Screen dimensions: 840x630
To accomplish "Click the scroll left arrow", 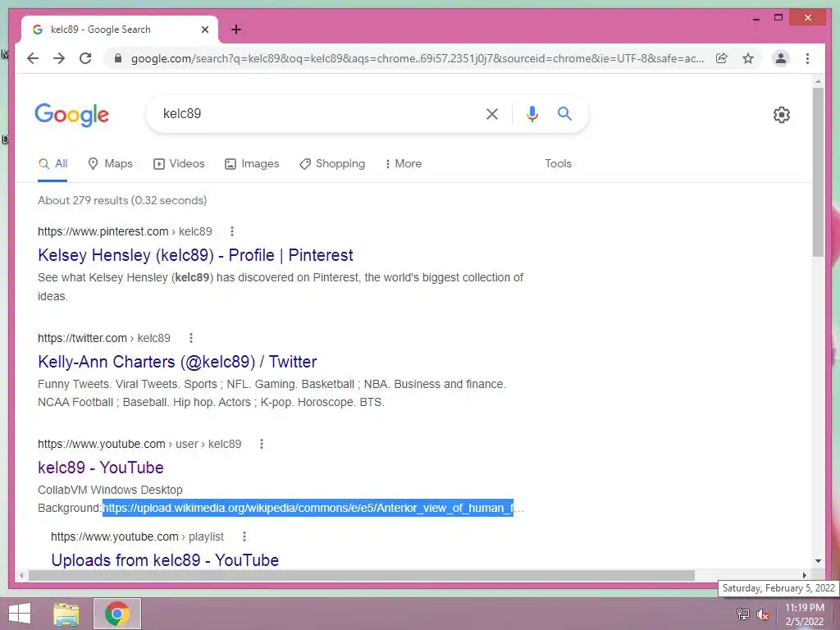I will tap(21, 575).
